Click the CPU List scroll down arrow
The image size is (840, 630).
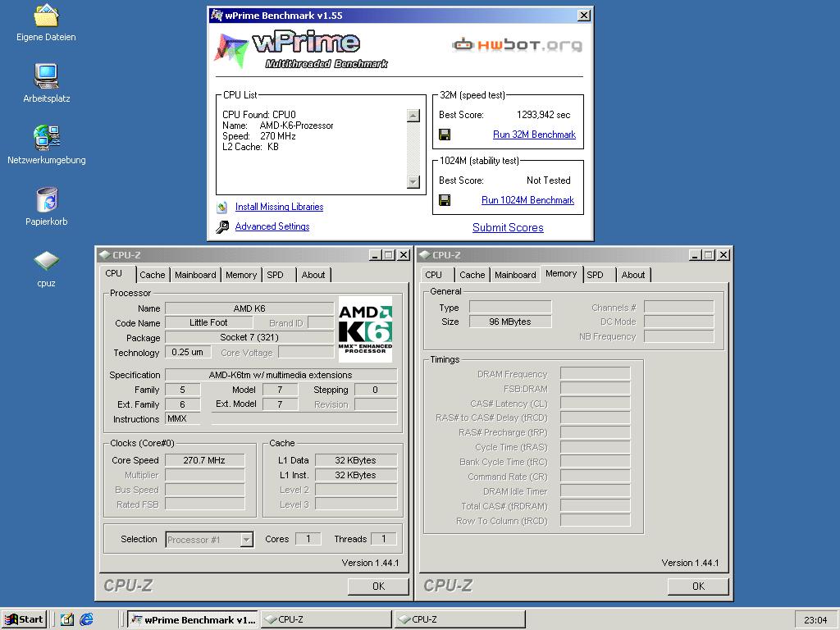[413, 181]
